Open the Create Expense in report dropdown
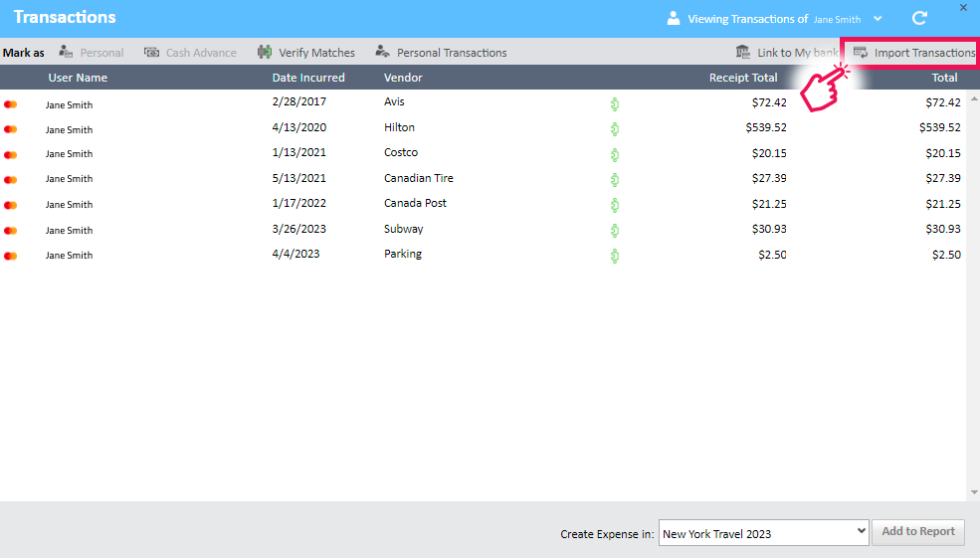Screen dimensions: 980x558 763,533
